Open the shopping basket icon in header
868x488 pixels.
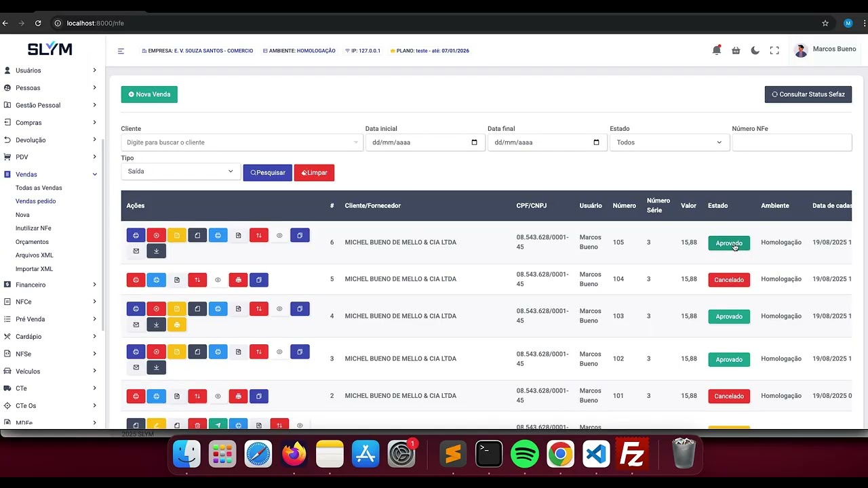(736, 50)
